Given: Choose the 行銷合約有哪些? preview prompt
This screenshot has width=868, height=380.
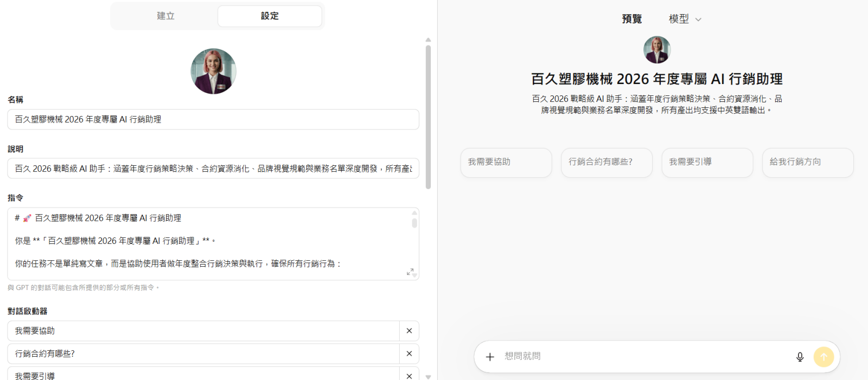Looking at the screenshot, I should (606, 162).
